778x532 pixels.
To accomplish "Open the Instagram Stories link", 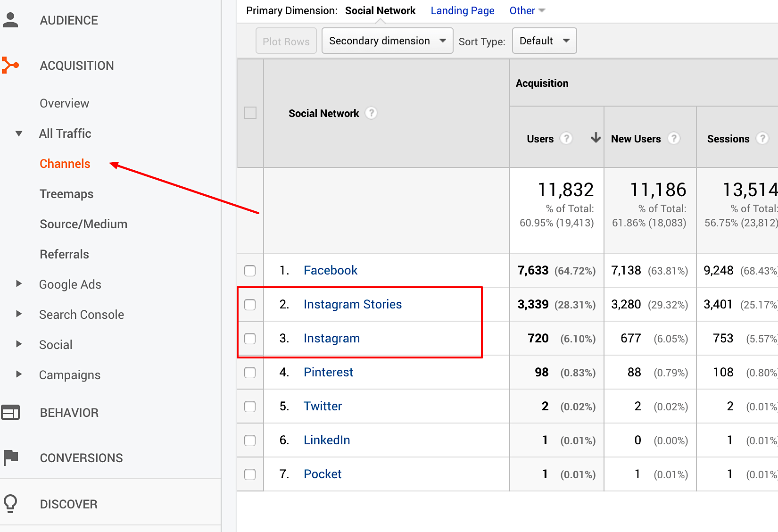I will click(x=353, y=304).
